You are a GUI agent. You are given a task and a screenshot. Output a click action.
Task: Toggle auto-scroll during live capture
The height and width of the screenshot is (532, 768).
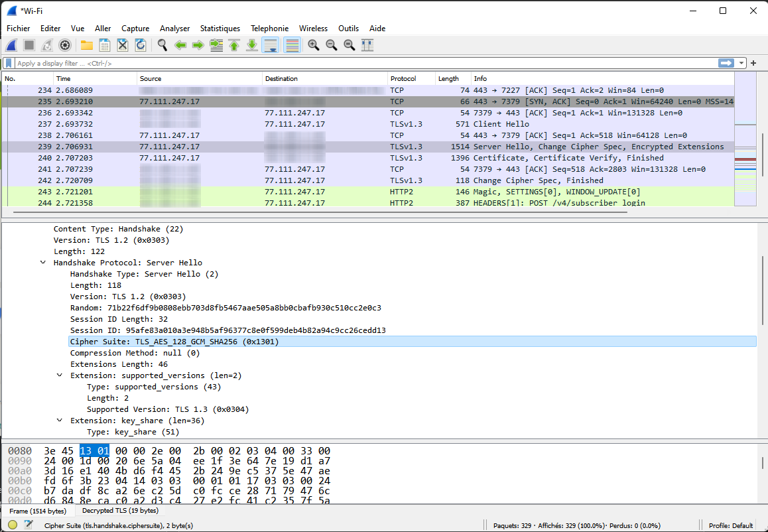[x=271, y=46]
